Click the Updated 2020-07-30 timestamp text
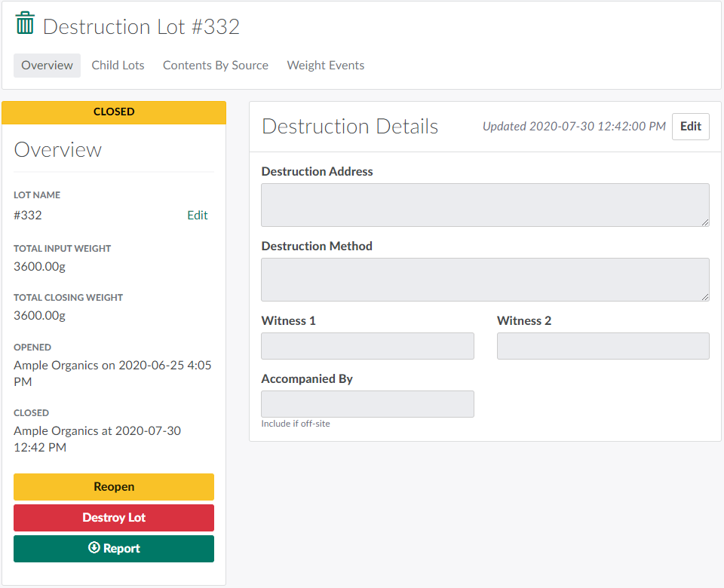Screen dimensions: 724x588 pyautogui.click(x=574, y=127)
